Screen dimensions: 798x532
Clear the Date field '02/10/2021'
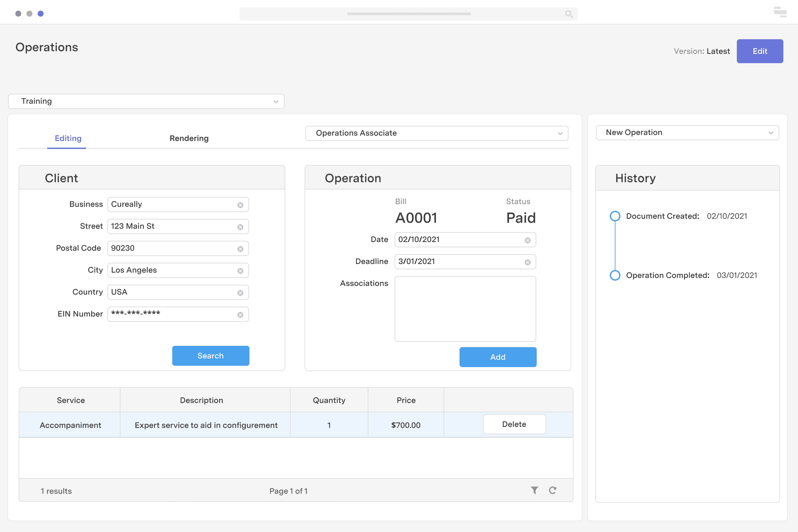[527, 240]
